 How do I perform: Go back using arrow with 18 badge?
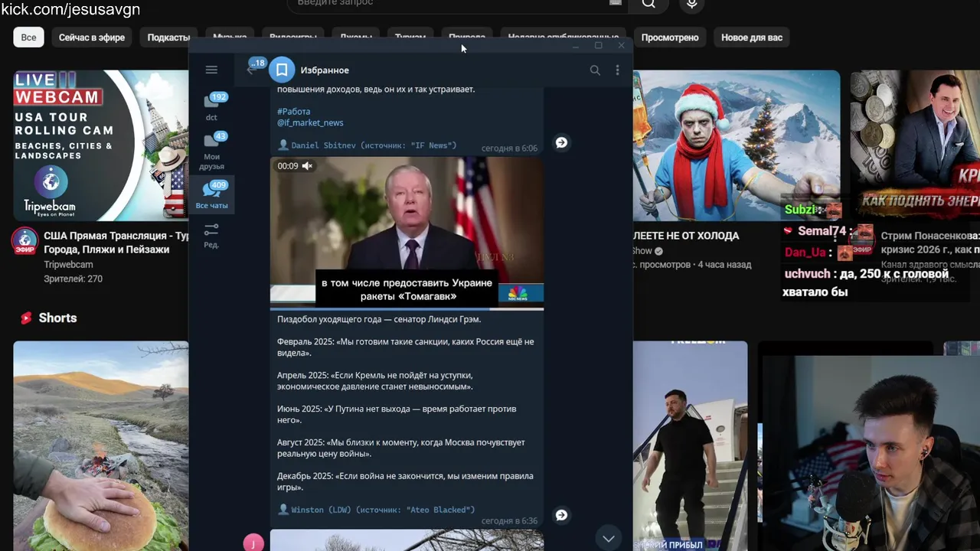pyautogui.click(x=251, y=69)
